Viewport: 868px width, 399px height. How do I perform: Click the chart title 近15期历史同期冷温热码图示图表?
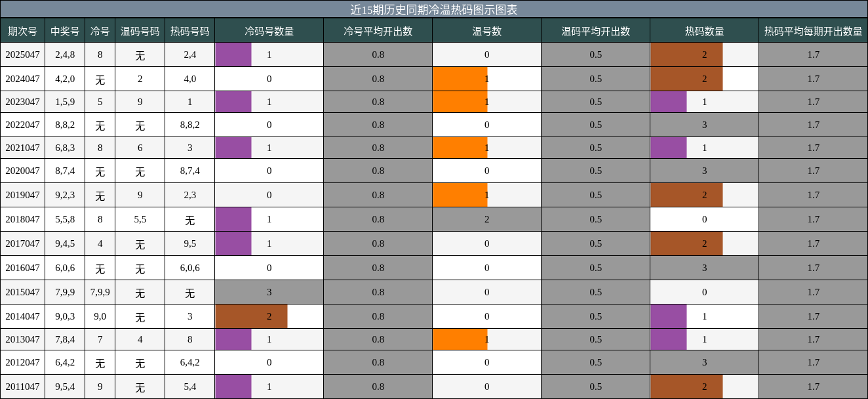point(434,8)
